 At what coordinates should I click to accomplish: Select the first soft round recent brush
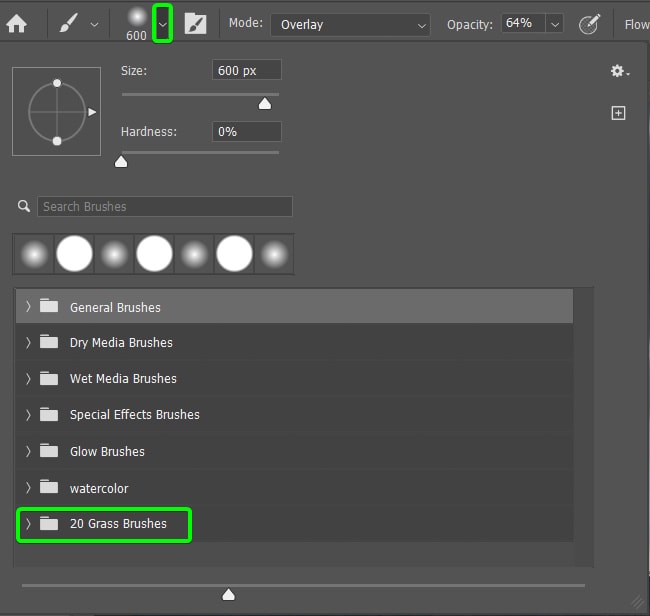pos(34,254)
